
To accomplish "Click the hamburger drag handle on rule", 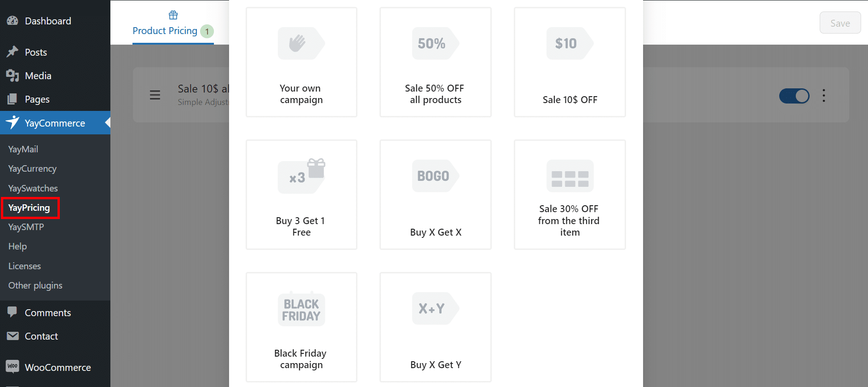I will [155, 95].
